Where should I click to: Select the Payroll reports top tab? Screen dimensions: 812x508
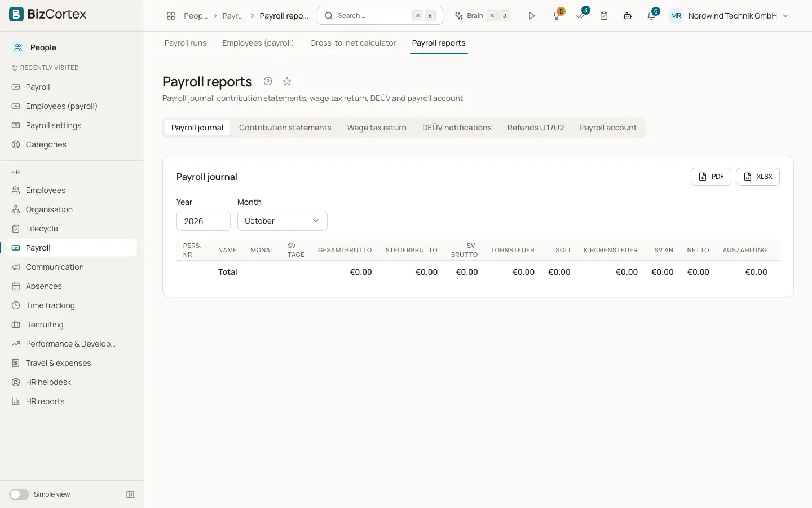pos(439,43)
